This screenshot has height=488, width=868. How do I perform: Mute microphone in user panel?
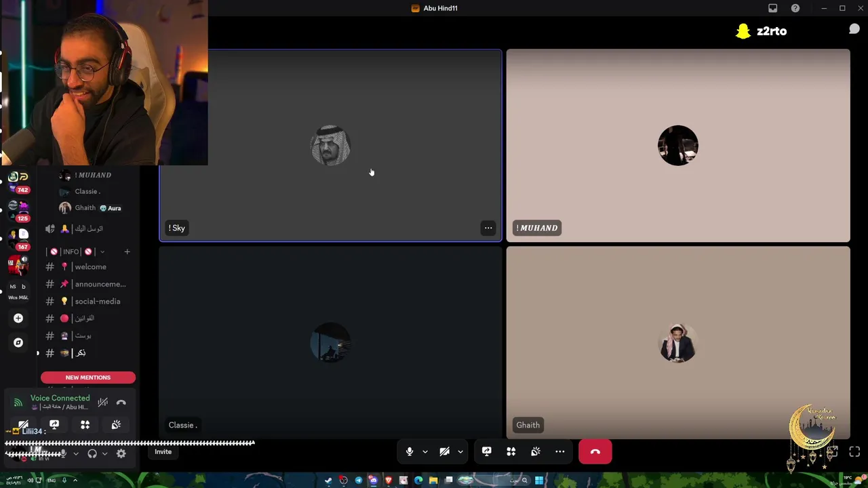tap(63, 453)
